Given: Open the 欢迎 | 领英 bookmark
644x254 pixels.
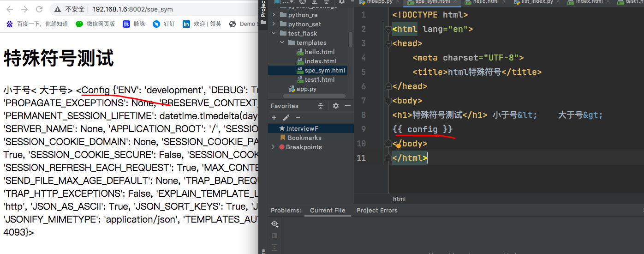Looking at the screenshot, I should (x=202, y=24).
